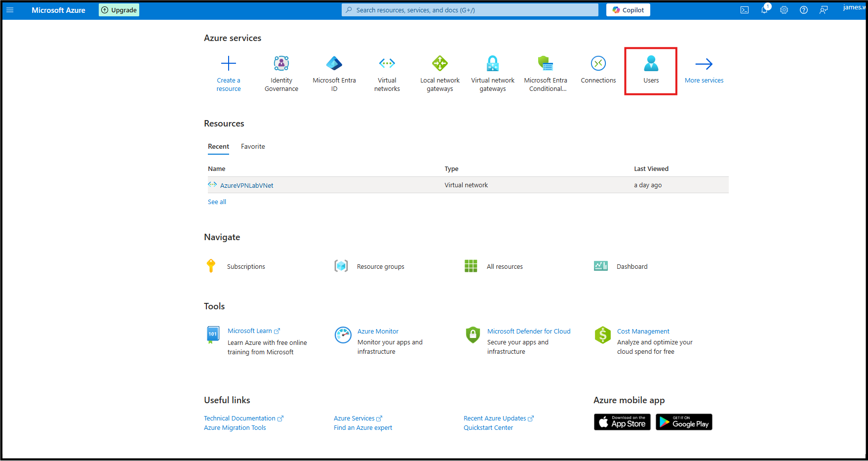
Task: Download from the App Store badge
Action: tap(622, 422)
